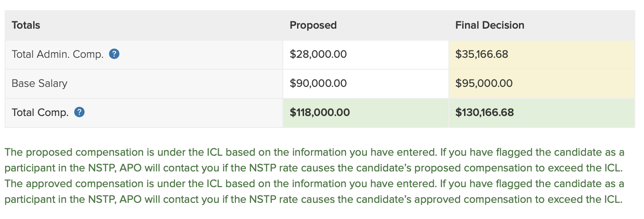Click the proposed total $118,000.00 cell
Screen dimensions: 644x219
pos(319,112)
